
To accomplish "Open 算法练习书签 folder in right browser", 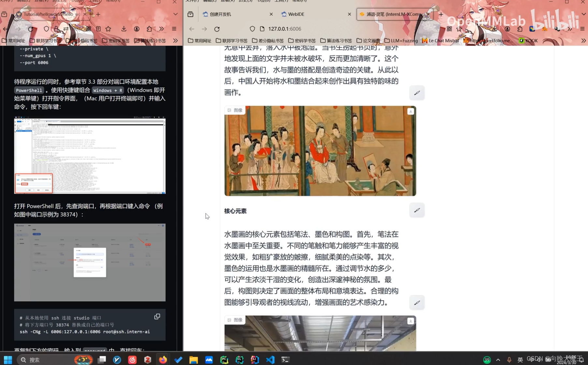I will 336,41.
